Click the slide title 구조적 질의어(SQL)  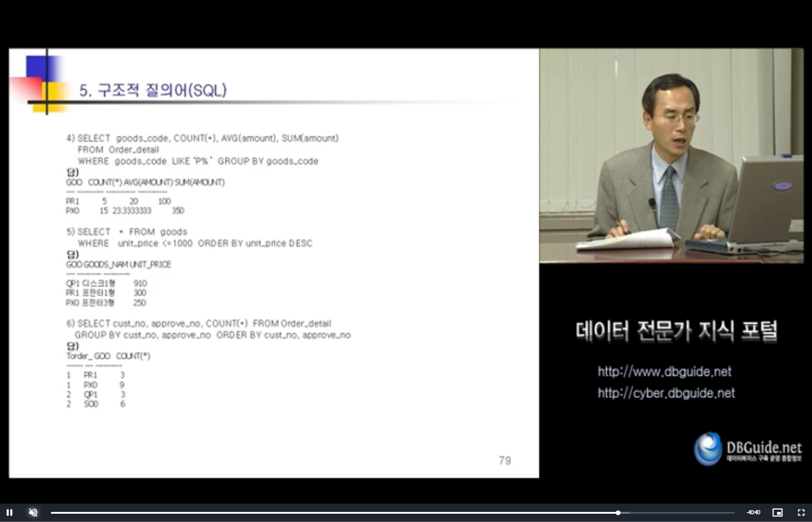pos(153,91)
